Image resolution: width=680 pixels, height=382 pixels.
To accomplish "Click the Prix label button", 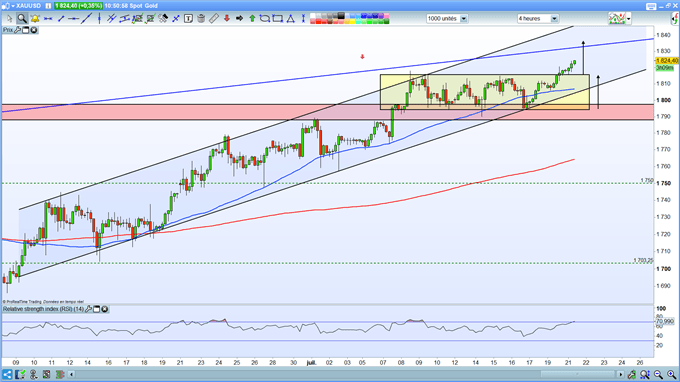I will (8, 30).
